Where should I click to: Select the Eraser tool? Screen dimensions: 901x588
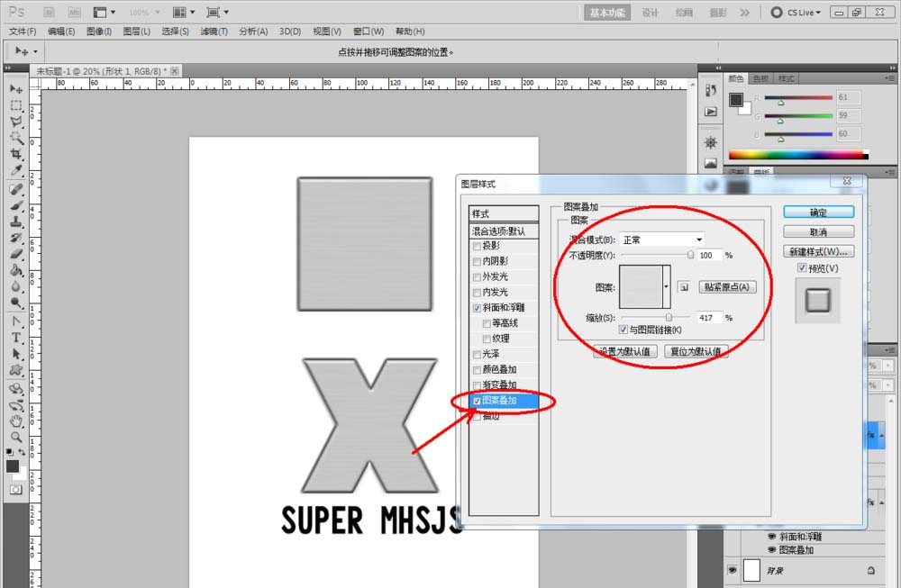[16, 254]
